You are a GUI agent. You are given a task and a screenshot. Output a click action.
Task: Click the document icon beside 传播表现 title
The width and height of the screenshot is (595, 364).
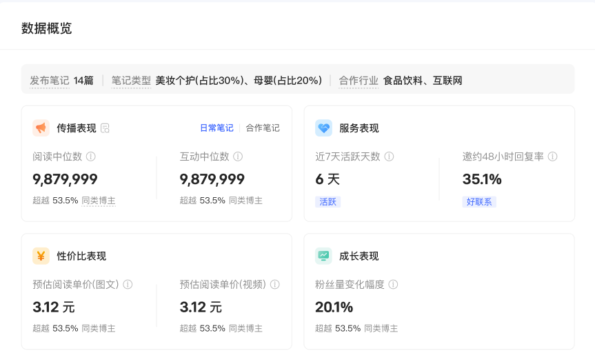(105, 128)
